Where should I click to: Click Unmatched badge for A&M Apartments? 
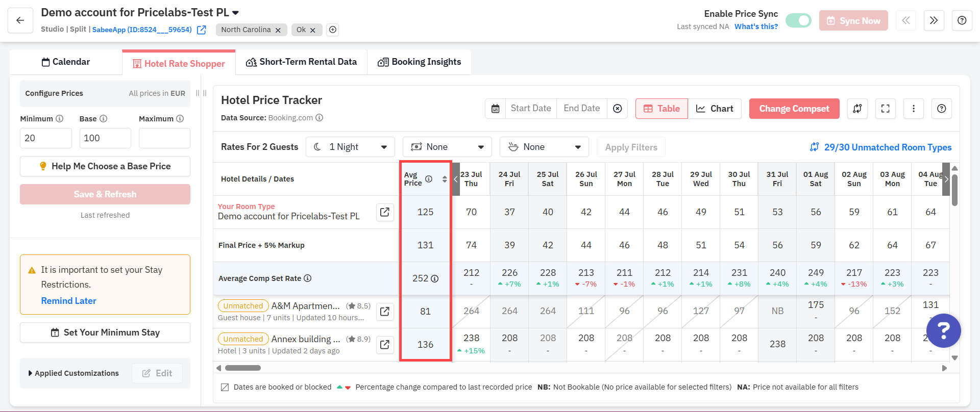click(243, 306)
